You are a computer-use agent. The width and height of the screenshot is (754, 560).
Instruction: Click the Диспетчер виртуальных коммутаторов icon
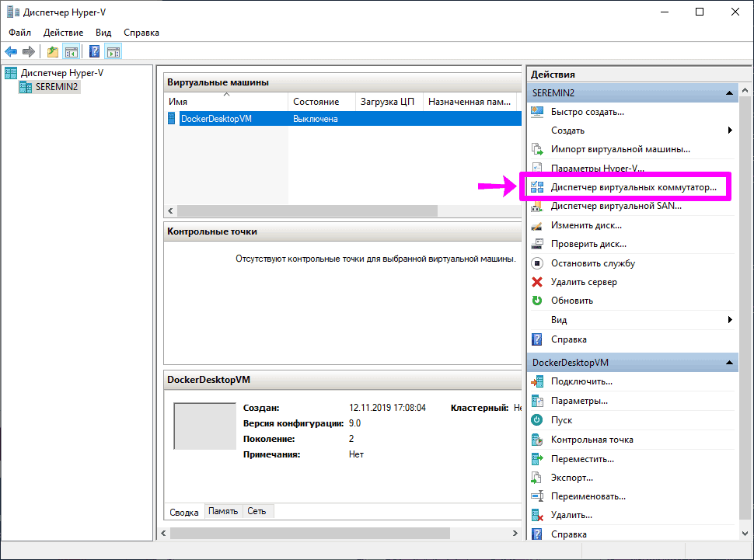point(537,187)
